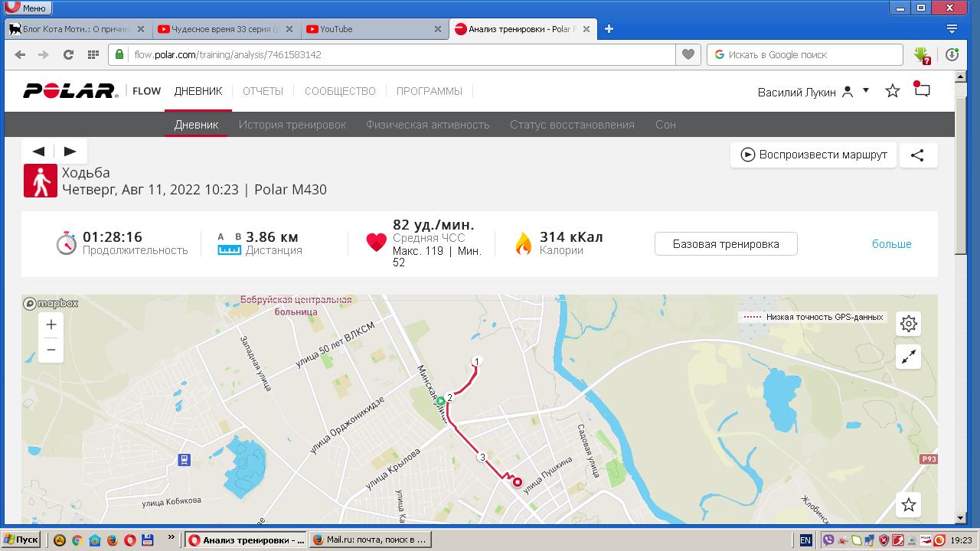Switch to the YouTube browser tab
The image size is (980, 551).
[x=373, y=29]
